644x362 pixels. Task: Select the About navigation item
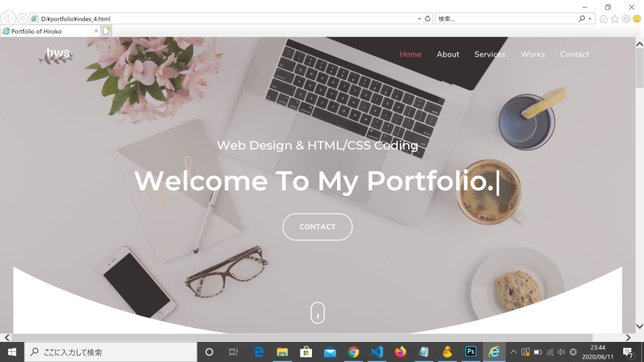[x=448, y=54]
